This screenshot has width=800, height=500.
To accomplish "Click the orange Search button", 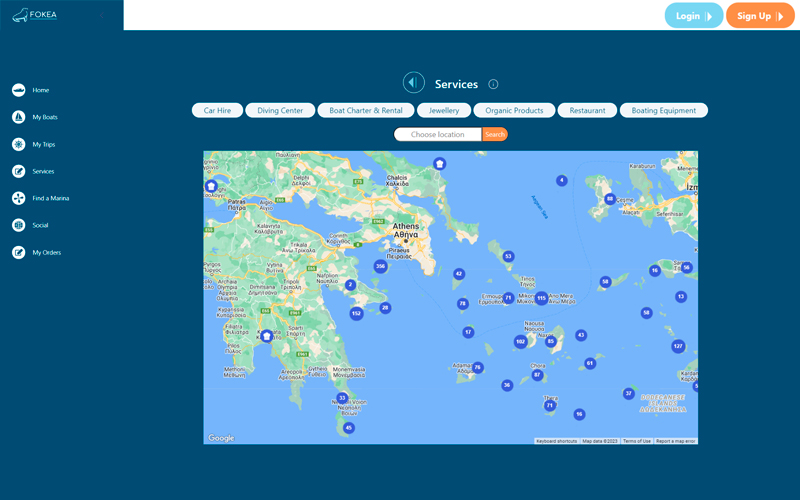I will [x=495, y=134].
